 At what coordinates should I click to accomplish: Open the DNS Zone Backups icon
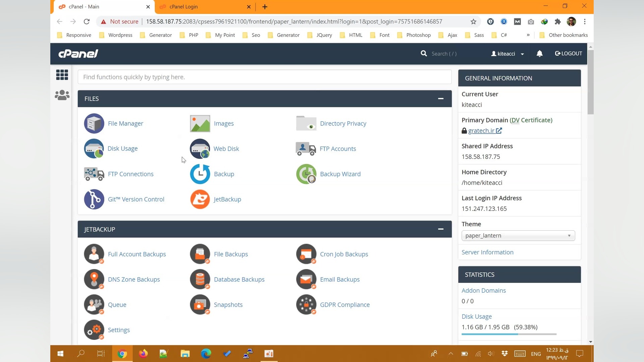(x=94, y=279)
